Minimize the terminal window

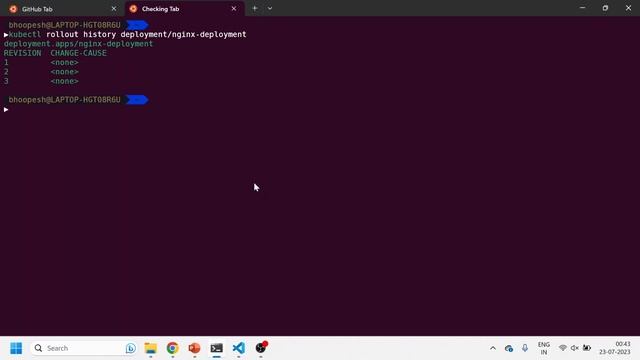click(x=582, y=8)
